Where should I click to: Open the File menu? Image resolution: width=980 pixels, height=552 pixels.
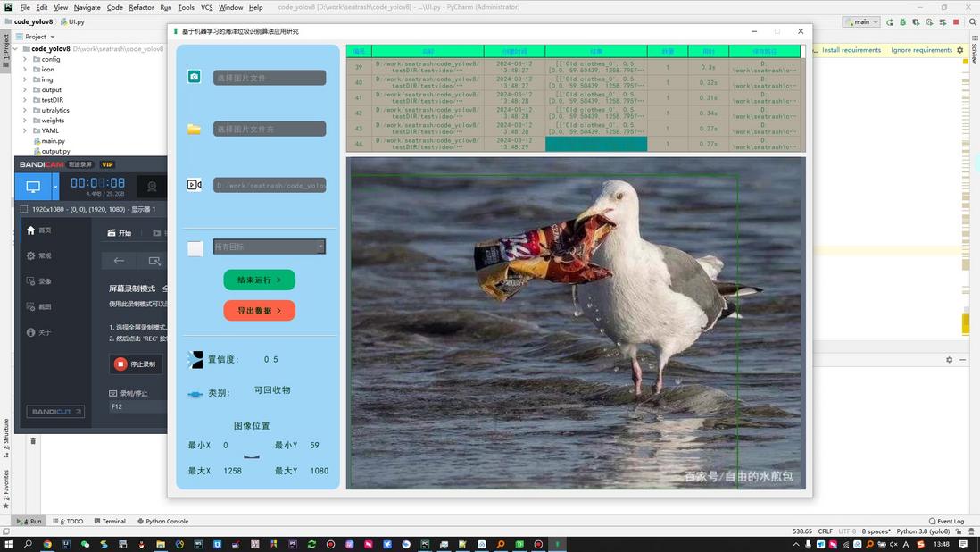pyautogui.click(x=24, y=7)
